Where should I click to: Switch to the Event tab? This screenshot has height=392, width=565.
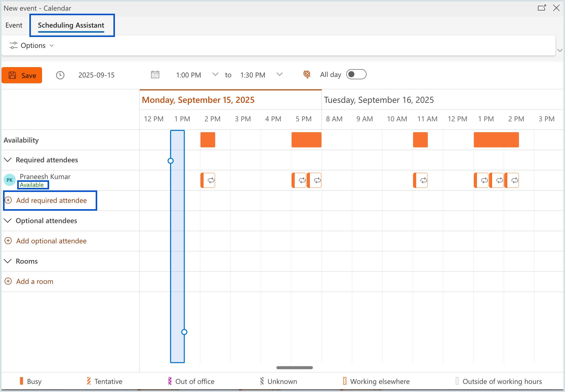coord(14,25)
